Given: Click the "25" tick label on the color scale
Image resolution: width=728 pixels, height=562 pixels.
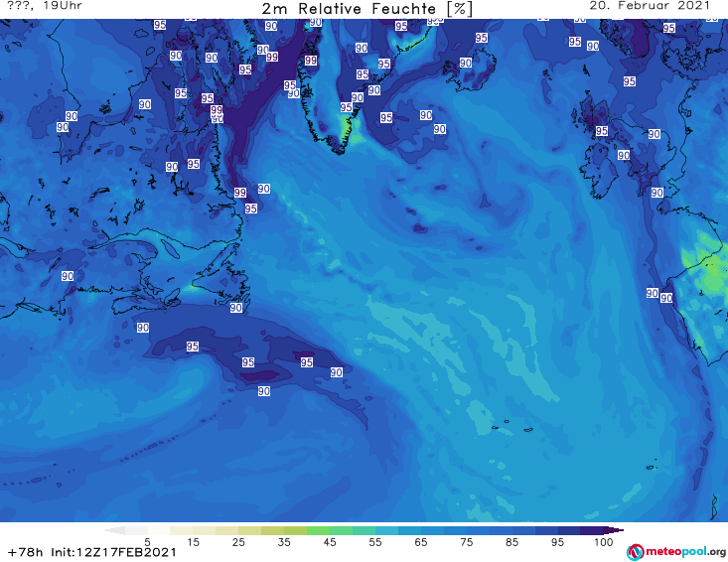Looking at the screenshot, I should [238, 542].
